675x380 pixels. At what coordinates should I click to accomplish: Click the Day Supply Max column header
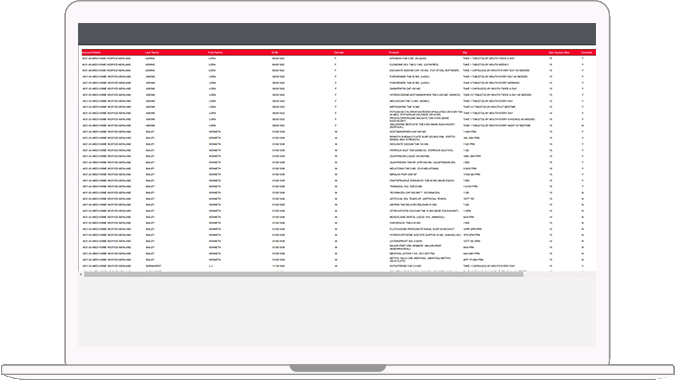(x=559, y=53)
